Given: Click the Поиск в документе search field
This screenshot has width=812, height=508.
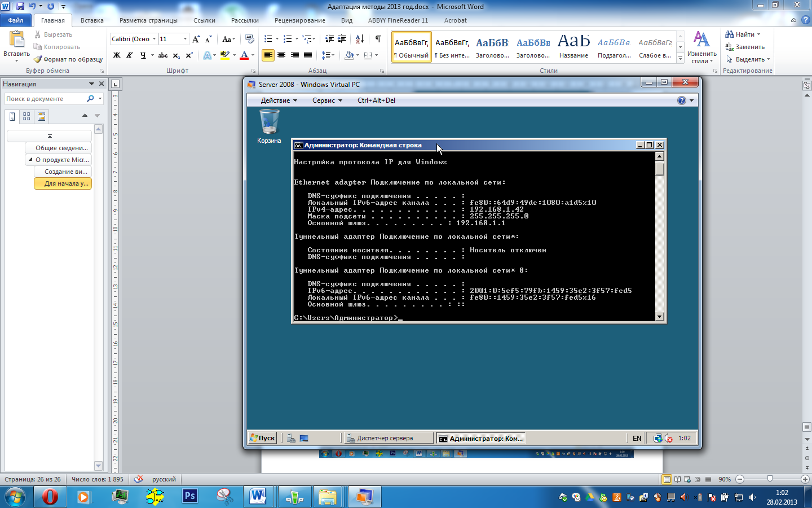Looking at the screenshot, I should pos(46,99).
